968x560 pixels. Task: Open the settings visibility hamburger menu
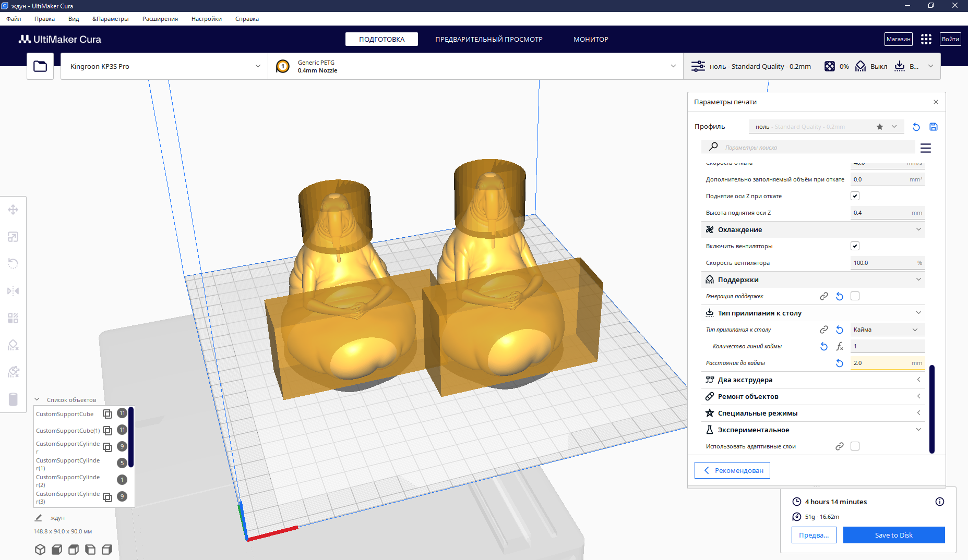925,148
